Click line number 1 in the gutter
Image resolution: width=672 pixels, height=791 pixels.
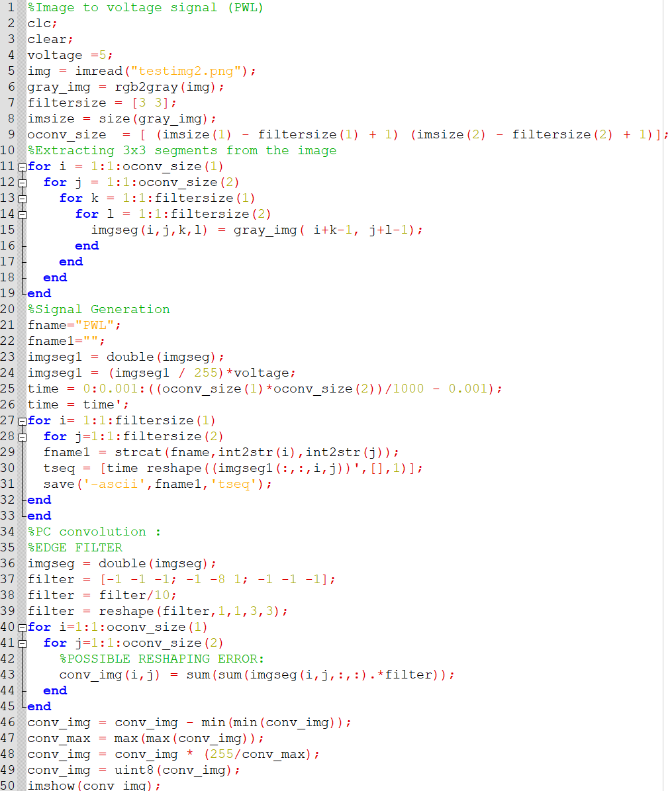11,7
